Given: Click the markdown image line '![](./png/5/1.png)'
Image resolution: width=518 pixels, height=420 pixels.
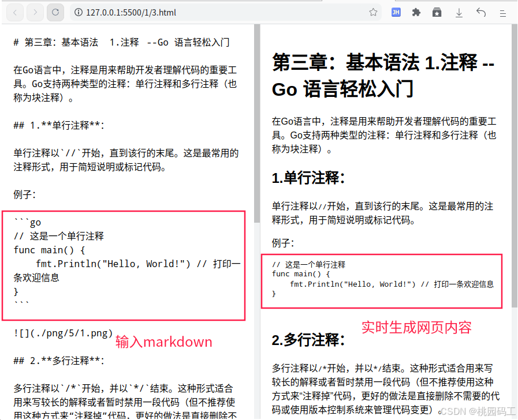Looking at the screenshot, I should (x=63, y=333).
